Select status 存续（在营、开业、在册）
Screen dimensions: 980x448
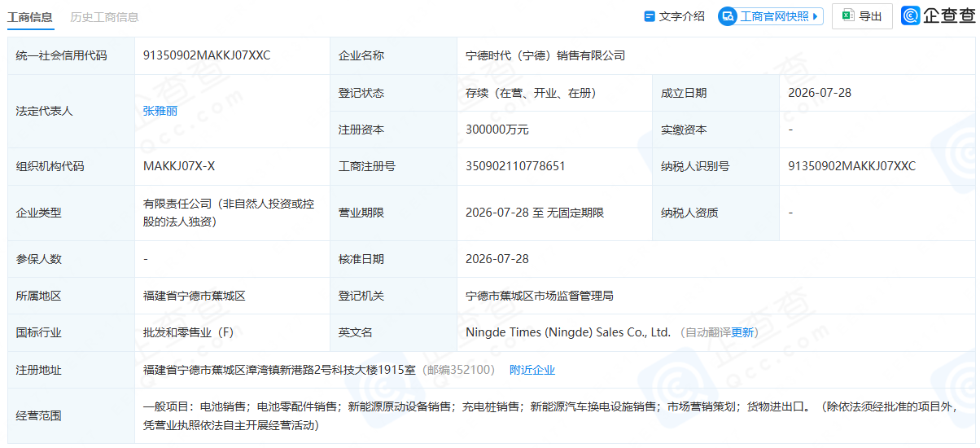[531, 93]
